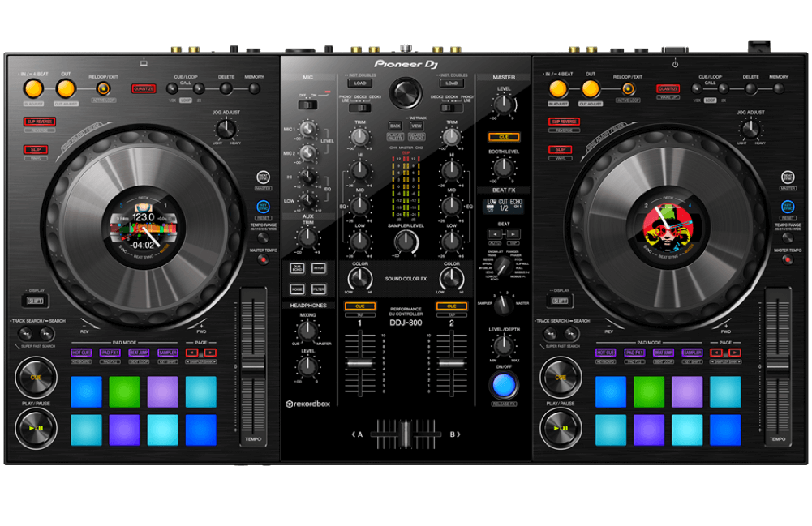Hit the right deck green performance pad
The image size is (812, 526).
(648, 391)
